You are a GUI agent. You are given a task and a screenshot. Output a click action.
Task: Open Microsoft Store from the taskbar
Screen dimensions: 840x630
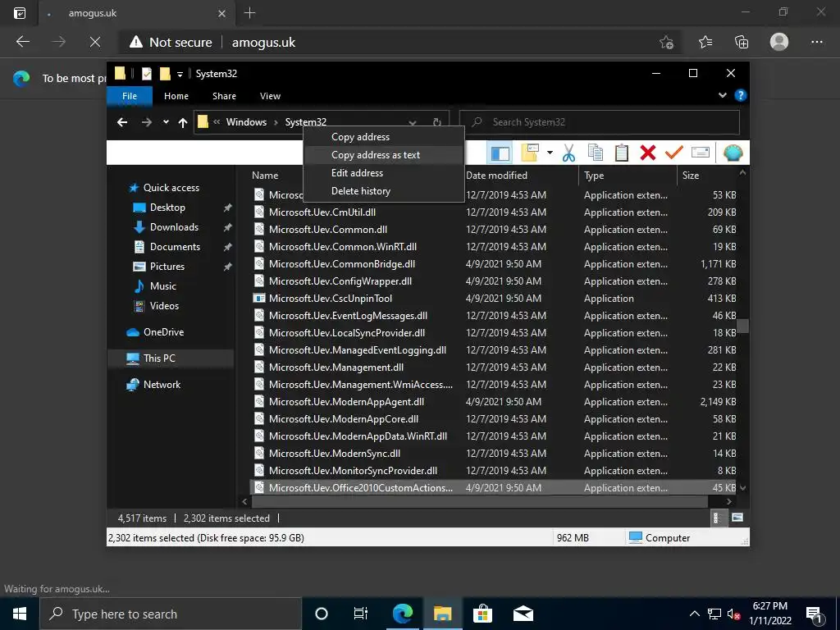(x=482, y=614)
